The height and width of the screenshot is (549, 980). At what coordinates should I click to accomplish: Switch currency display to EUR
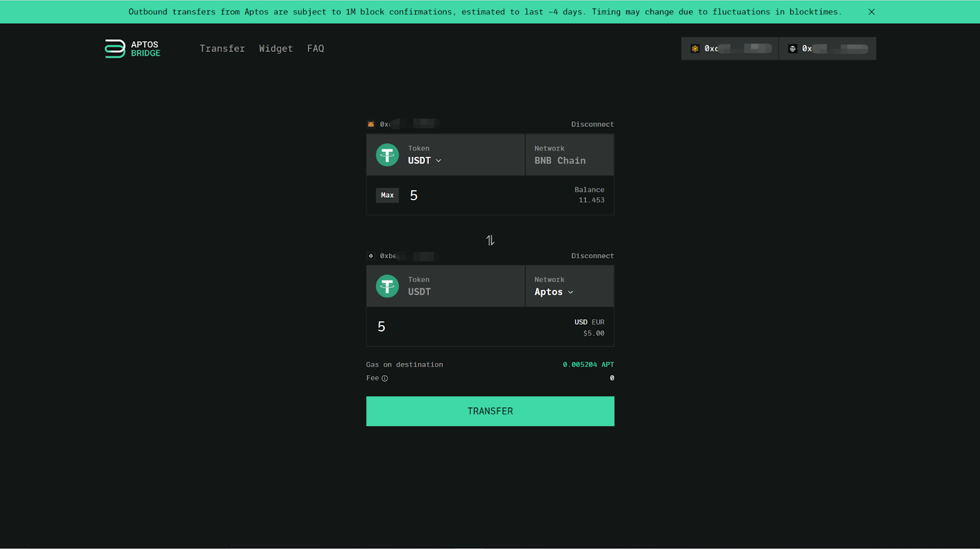tap(598, 322)
